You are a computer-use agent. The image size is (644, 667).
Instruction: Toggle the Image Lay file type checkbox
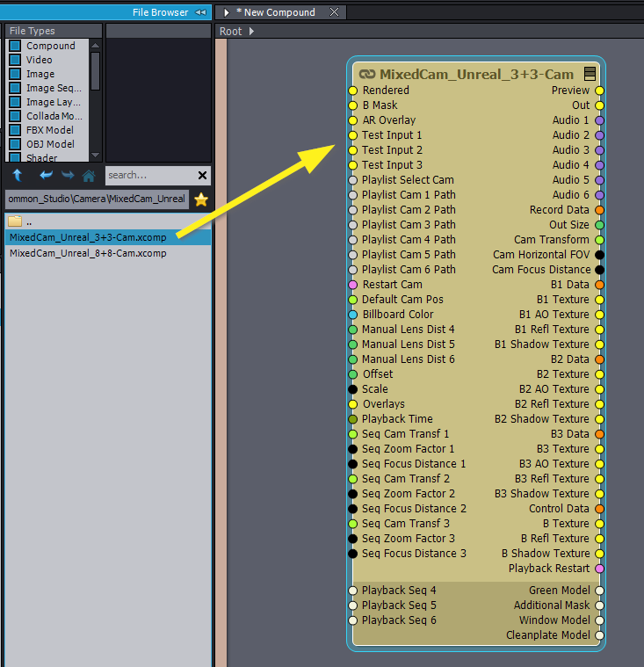pyautogui.click(x=15, y=102)
